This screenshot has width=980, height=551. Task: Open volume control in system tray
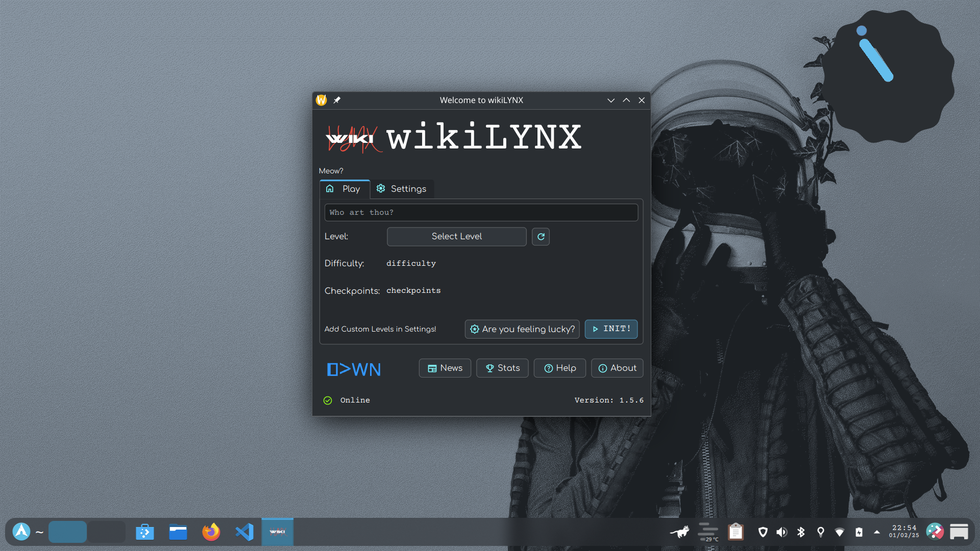[x=781, y=532]
